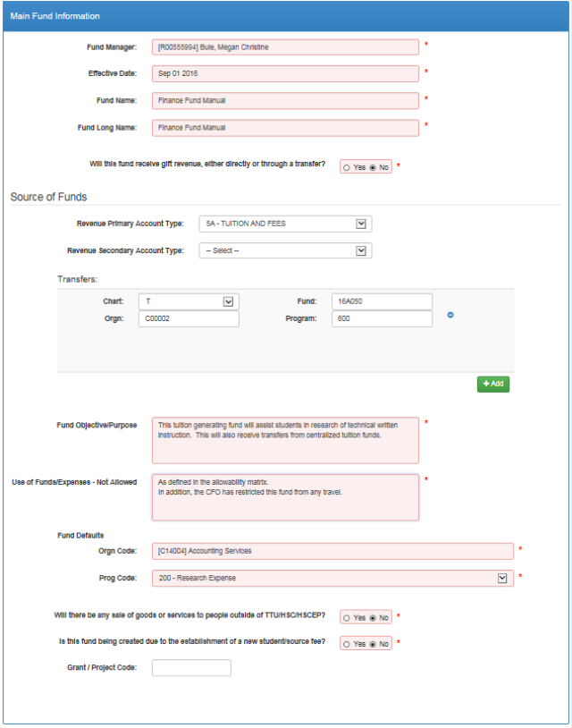Screen dimensions: 572x728
Task: Click the Fund Defaults label
Action: (x=80, y=536)
